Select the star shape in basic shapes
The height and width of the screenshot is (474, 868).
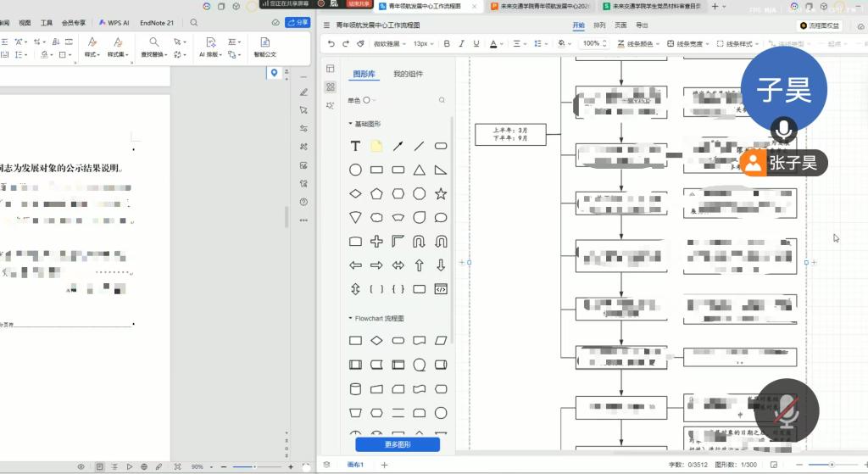coord(441,193)
